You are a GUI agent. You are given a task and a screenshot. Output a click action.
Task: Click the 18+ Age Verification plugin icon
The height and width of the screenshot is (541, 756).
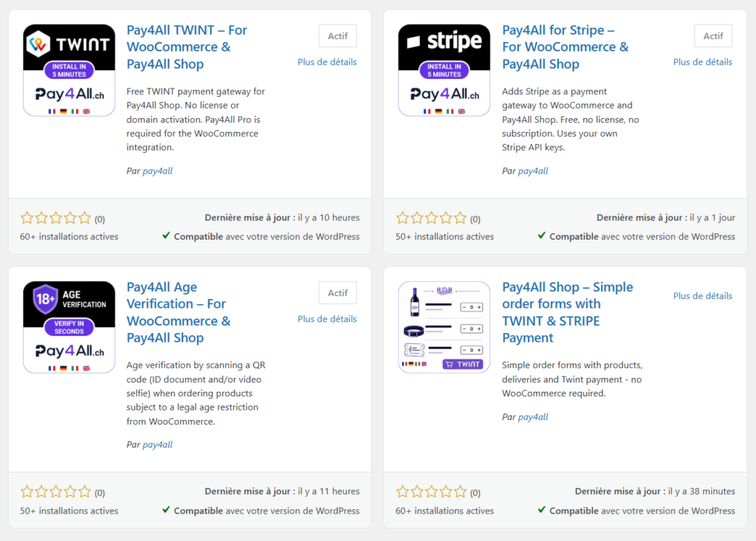(x=69, y=327)
